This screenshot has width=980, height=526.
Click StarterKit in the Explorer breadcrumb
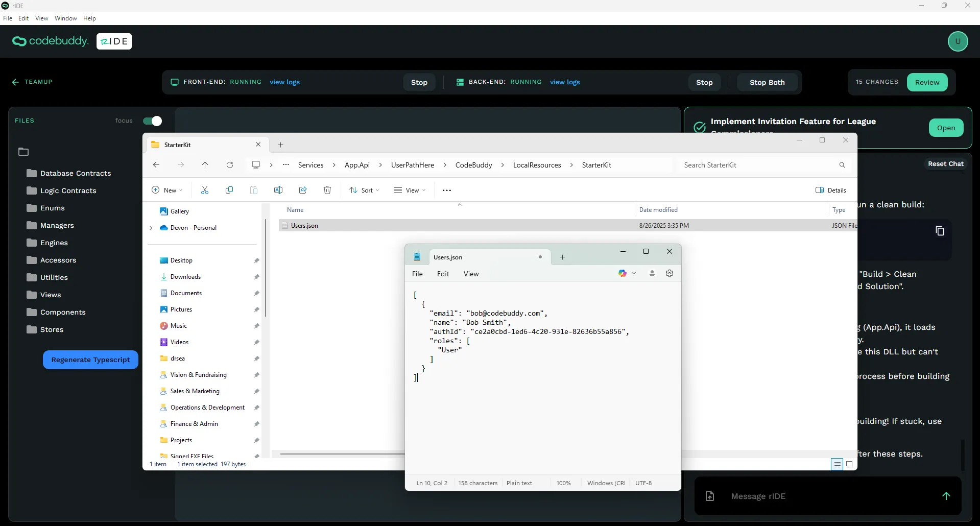click(596, 165)
